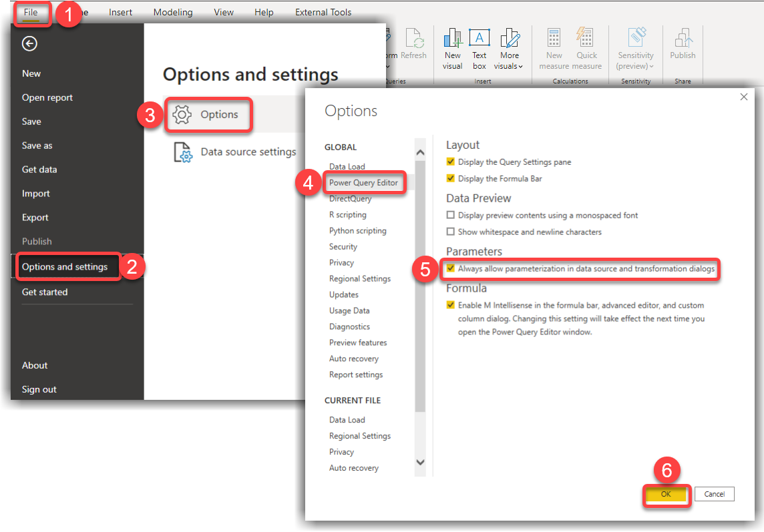Click the back arrow in File menu
The image size is (764, 532).
click(29, 44)
